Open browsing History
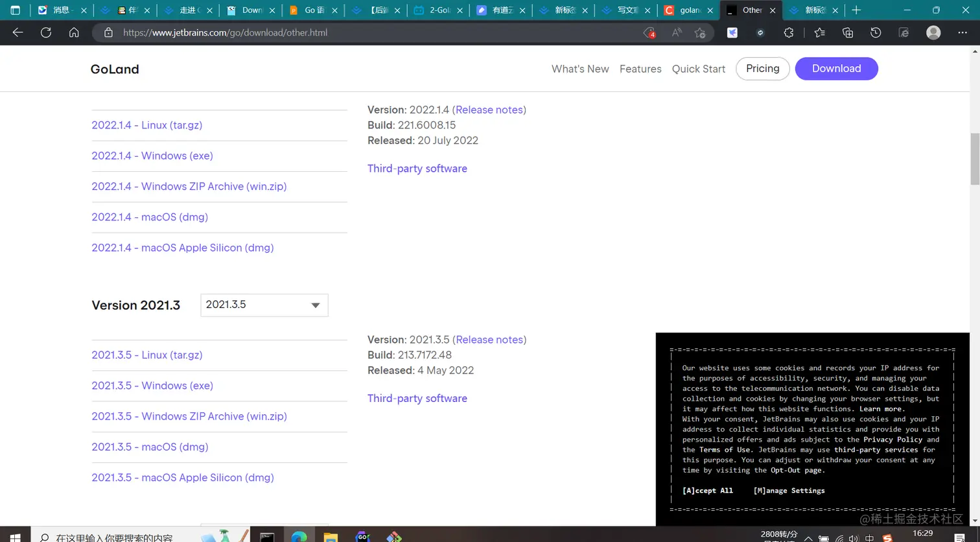This screenshot has height=542, width=980. (876, 32)
